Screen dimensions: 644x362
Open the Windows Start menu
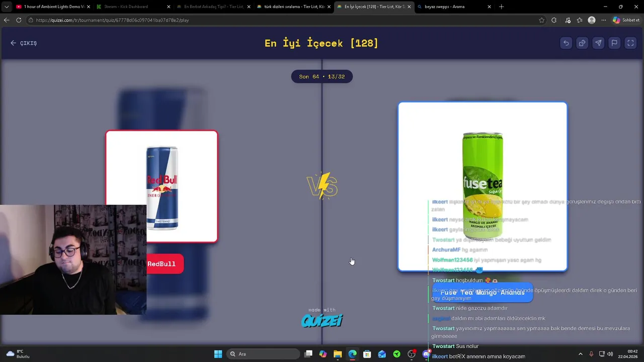click(x=218, y=354)
